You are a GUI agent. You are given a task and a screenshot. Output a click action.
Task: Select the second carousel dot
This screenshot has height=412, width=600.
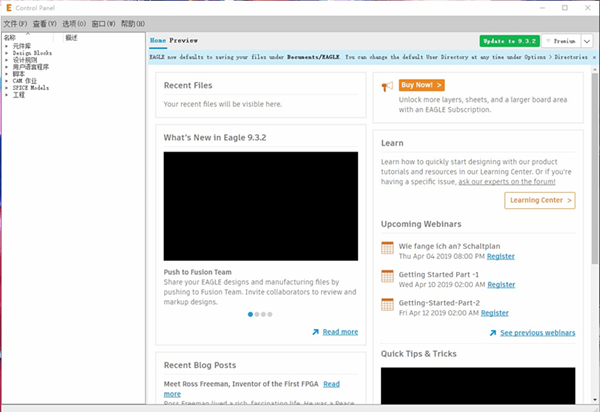click(257, 314)
